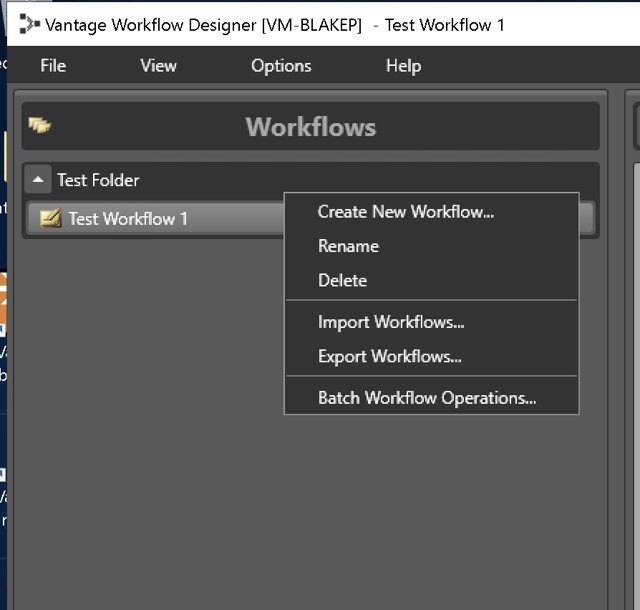The image size is (640, 610).
Task: Choose Delete from the context menu
Action: pos(431,280)
